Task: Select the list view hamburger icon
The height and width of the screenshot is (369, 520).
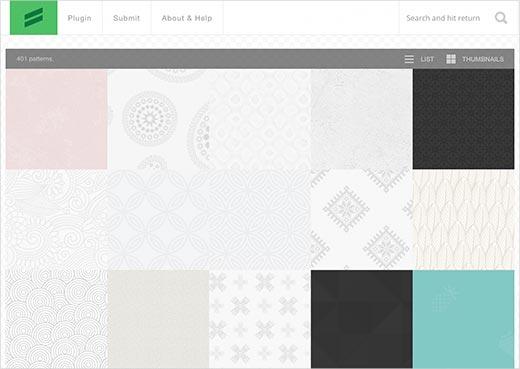Action: click(409, 59)
